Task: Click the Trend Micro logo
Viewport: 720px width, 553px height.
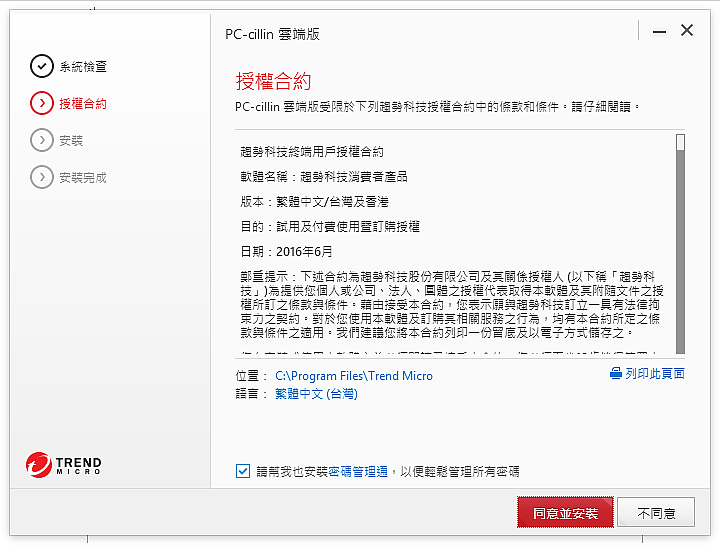Action: pos(64,465)
